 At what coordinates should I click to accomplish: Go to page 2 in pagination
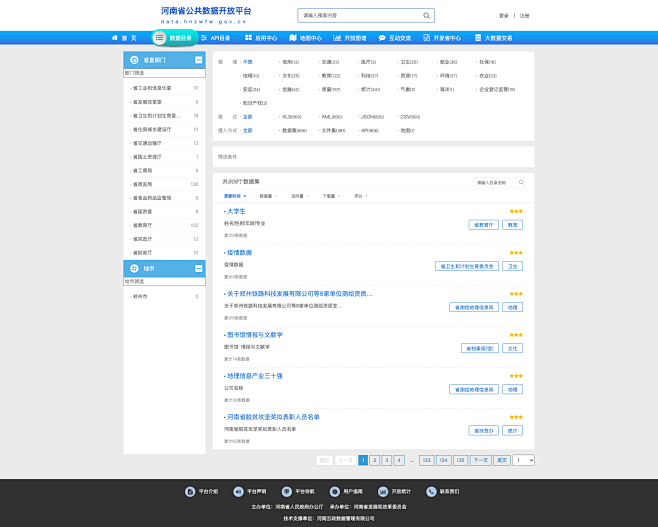375,460
